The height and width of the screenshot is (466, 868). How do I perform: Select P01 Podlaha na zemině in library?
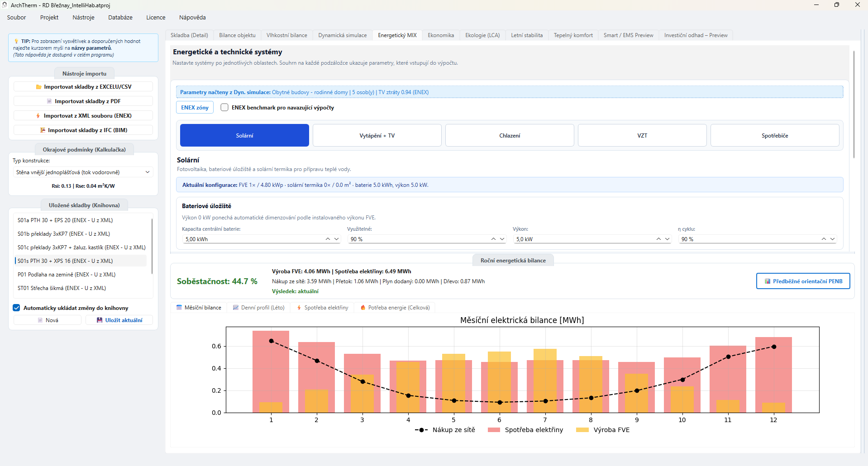pyautogui.click(x=81, y=275)
